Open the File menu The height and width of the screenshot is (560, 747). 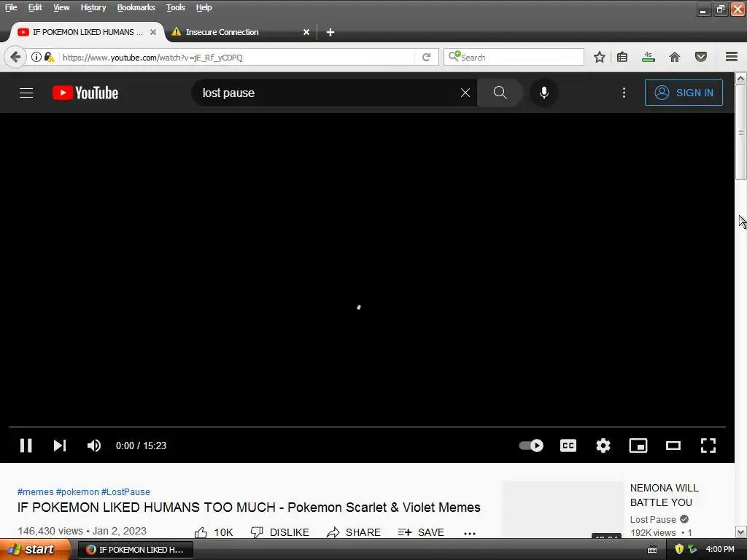[x=11, y=7]
